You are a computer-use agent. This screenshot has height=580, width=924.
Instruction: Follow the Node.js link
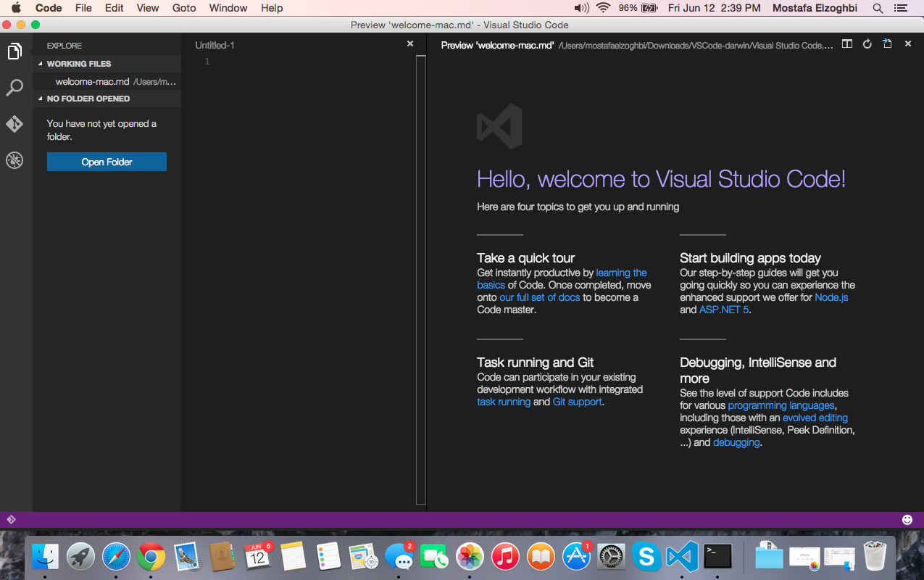click(x=831, y=297)
